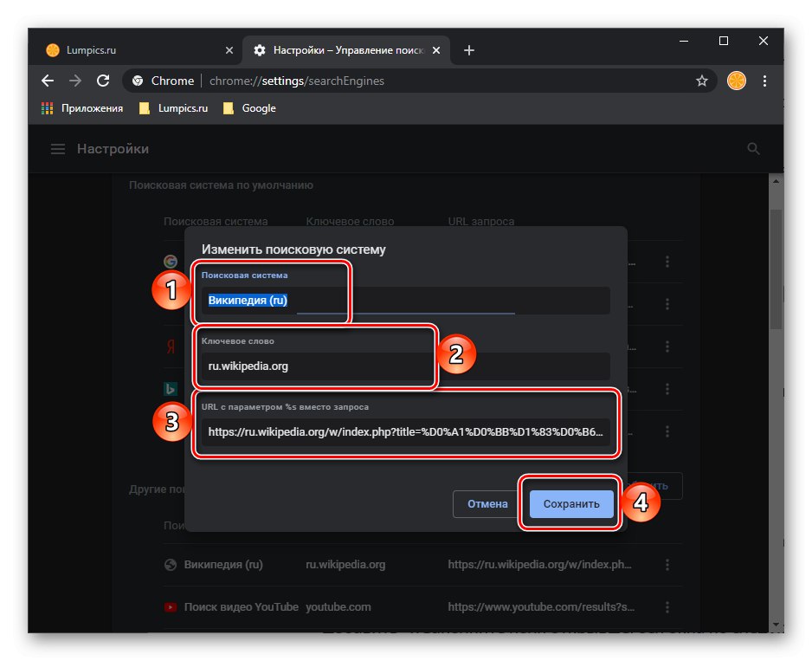Viewport: 812px width, 661px height.
Task: Open the kebab menu for Википедия (ru)
Action: click(667, 564)
